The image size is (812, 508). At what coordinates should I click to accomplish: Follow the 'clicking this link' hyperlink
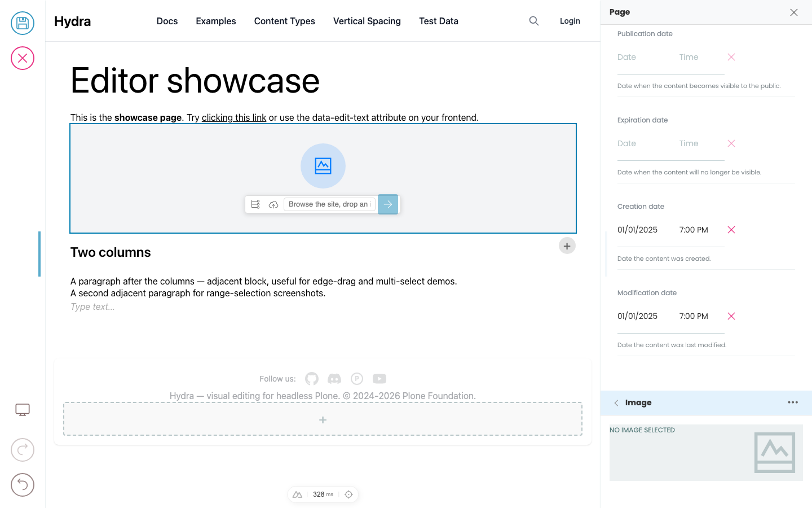click(x=234, y=117)
